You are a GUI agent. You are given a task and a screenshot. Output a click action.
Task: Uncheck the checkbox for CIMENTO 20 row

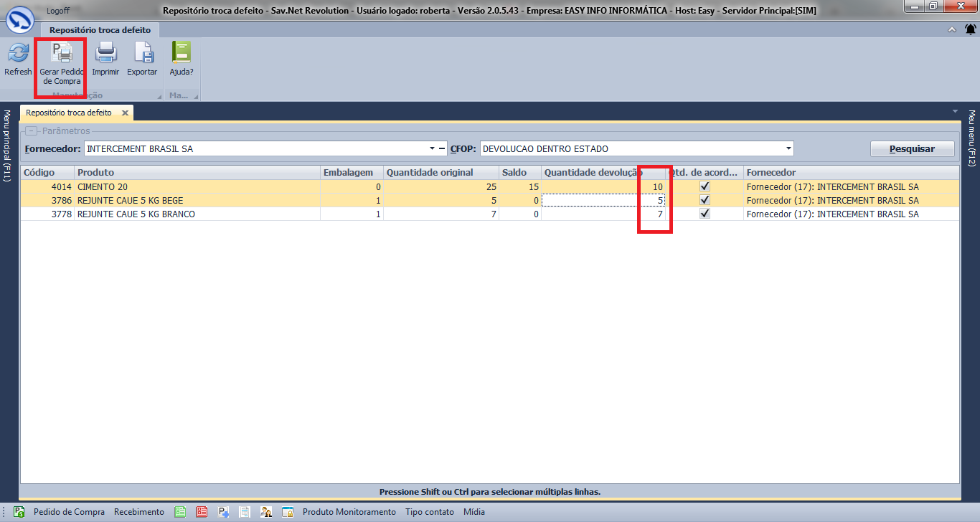click(705, 186)
